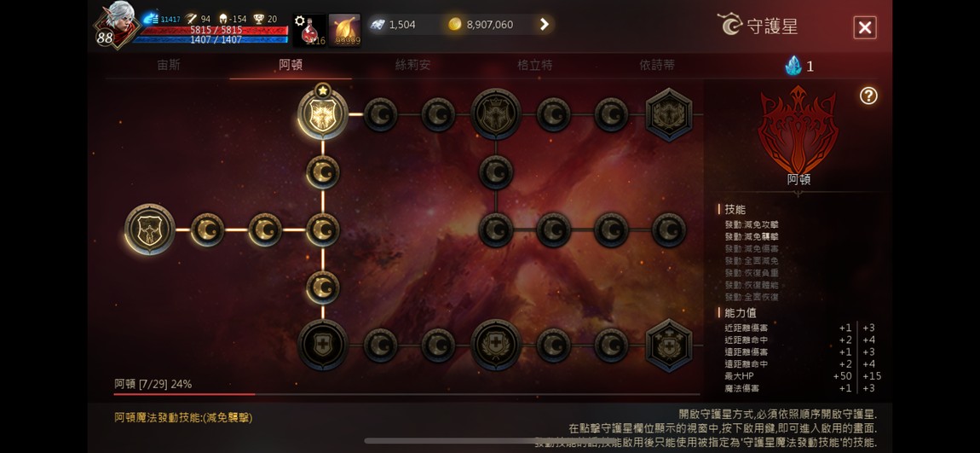
Task: Expand currency bar with arrow chevron
Action: pos(545,25)
